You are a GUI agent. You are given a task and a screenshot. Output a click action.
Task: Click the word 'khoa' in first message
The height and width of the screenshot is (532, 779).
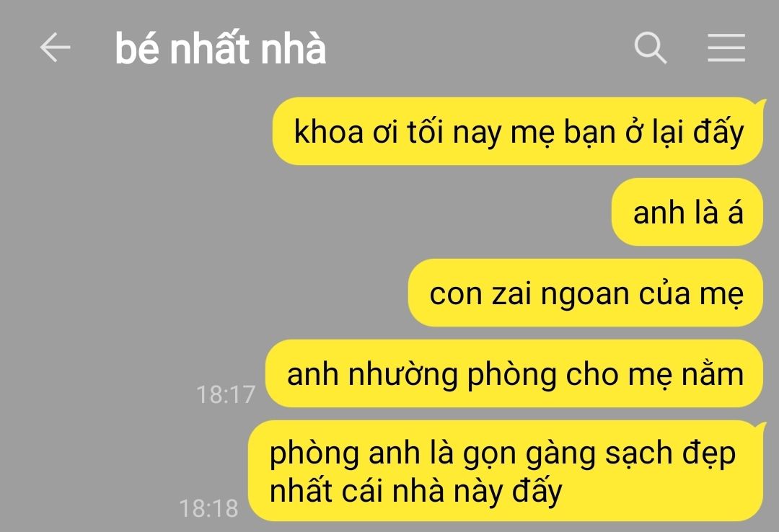pos(329,132)
